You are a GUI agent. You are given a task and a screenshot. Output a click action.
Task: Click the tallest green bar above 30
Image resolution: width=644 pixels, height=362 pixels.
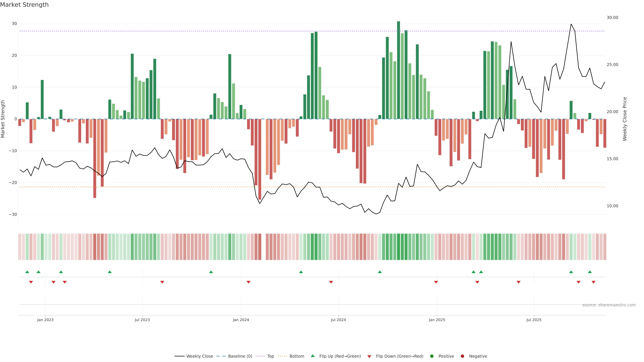pos(398,70)
